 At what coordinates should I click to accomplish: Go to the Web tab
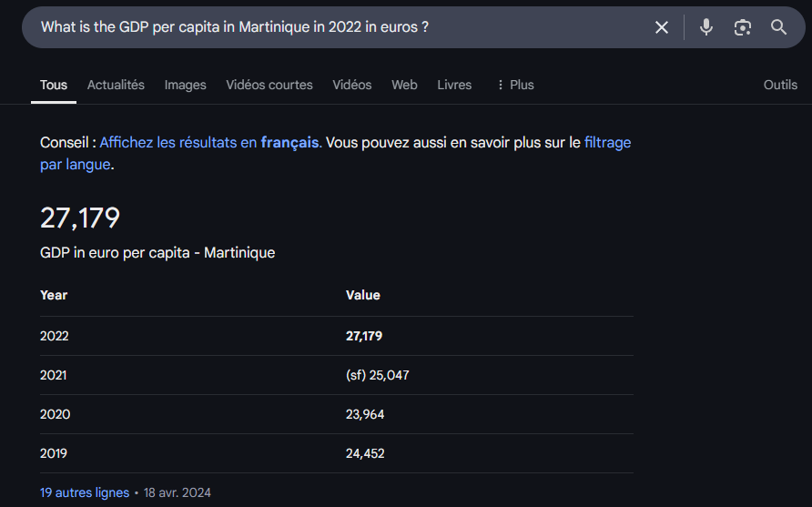tap(404, 85)
